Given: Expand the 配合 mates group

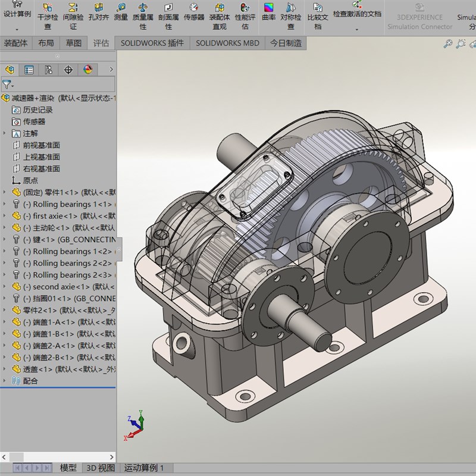Looking at the screenshot, I should 5,381.
